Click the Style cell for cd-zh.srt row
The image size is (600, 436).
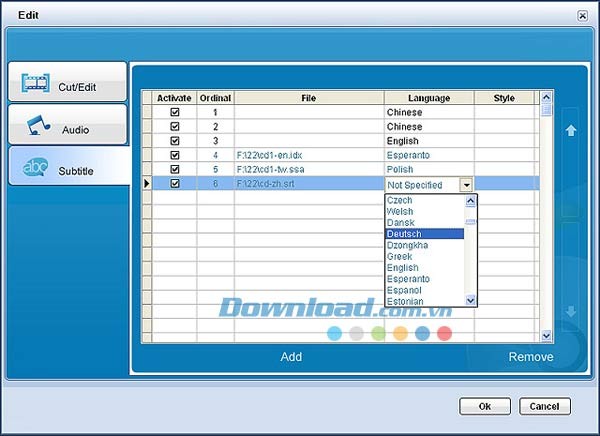pos(504,184)
